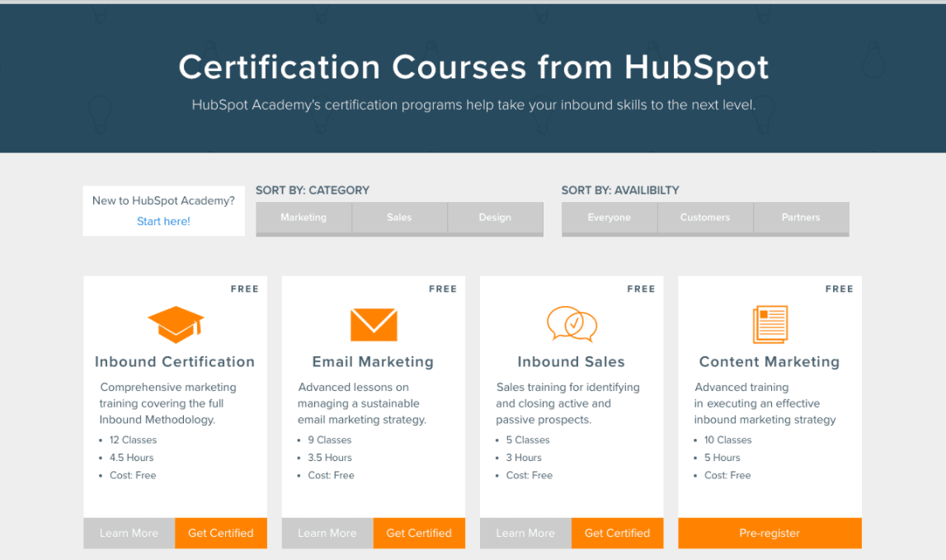The height and width of the screenshot is (560, 946).
Task: Click the Certification Courses from HubSpot heading
Action: click(473, 67)
